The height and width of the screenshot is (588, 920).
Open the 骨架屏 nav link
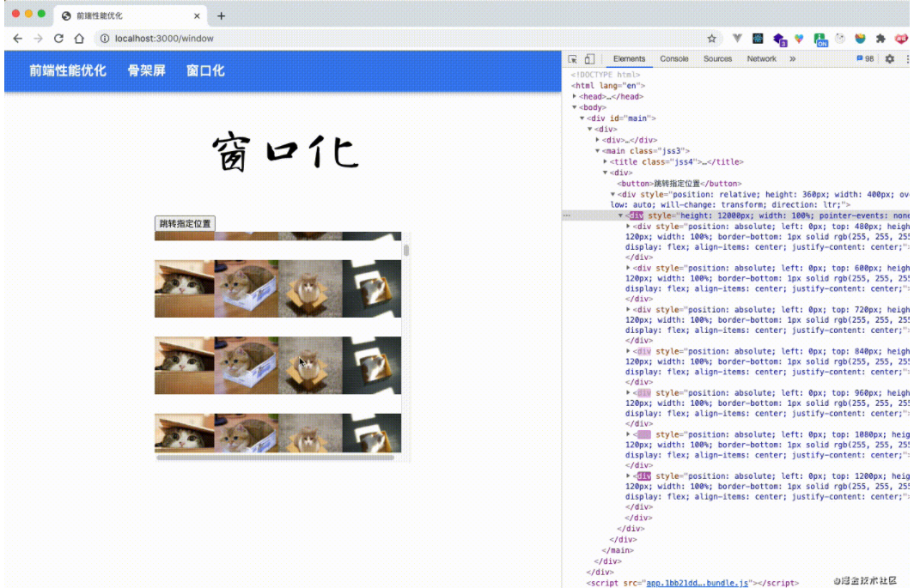(x=147, y=70)
